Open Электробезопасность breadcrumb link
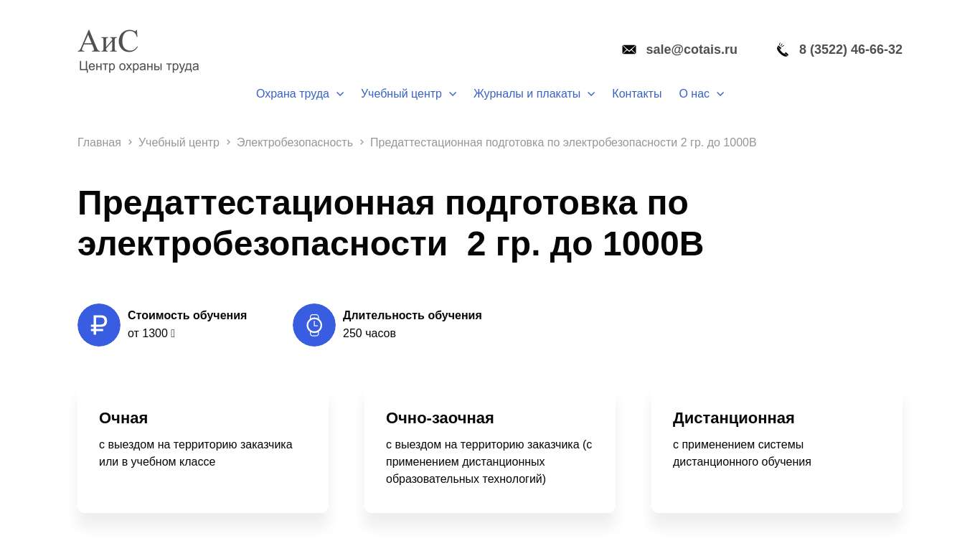 pyautogui.click(x=295, y=142)
